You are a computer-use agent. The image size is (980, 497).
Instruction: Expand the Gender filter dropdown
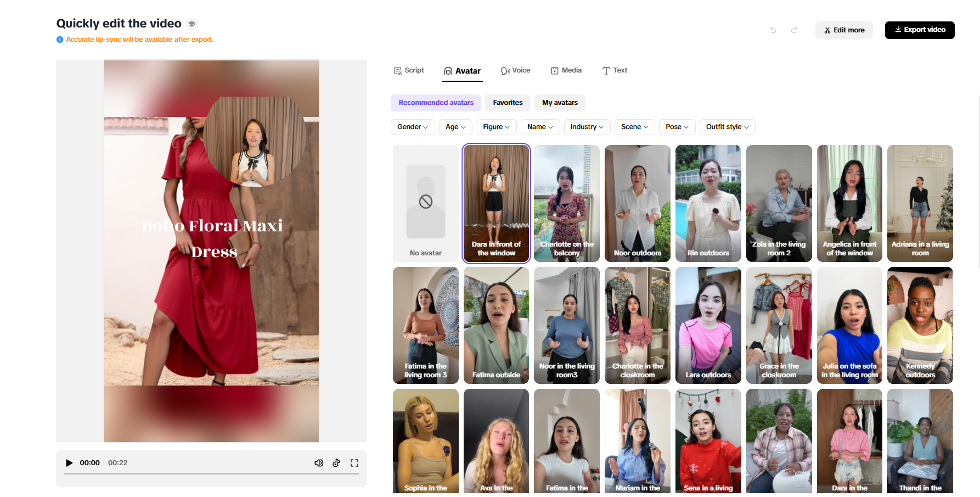413,127
